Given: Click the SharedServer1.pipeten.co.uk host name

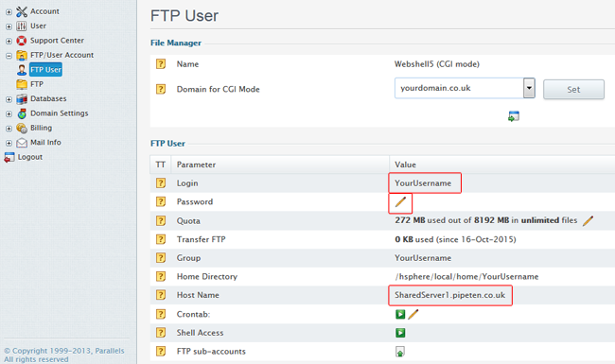Looking at the screenshot, I should coord(449,295).
